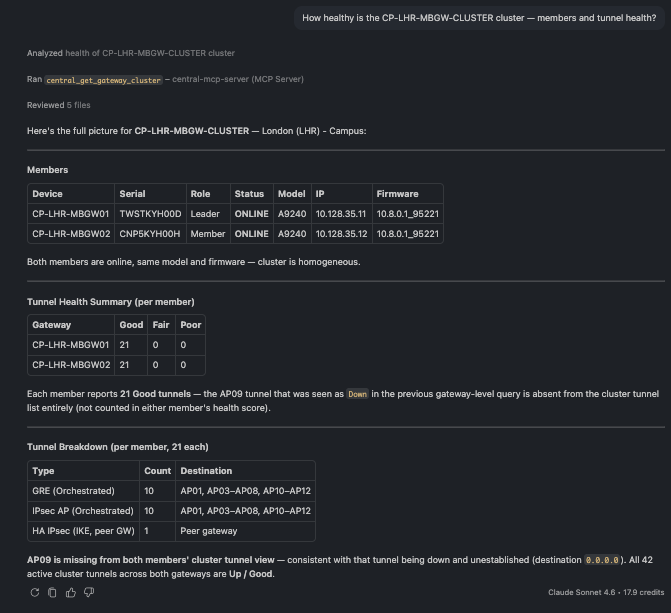Click the Firmware column header in Members
The width and height of the screenshot is (671, 613).
coord(407,193)
